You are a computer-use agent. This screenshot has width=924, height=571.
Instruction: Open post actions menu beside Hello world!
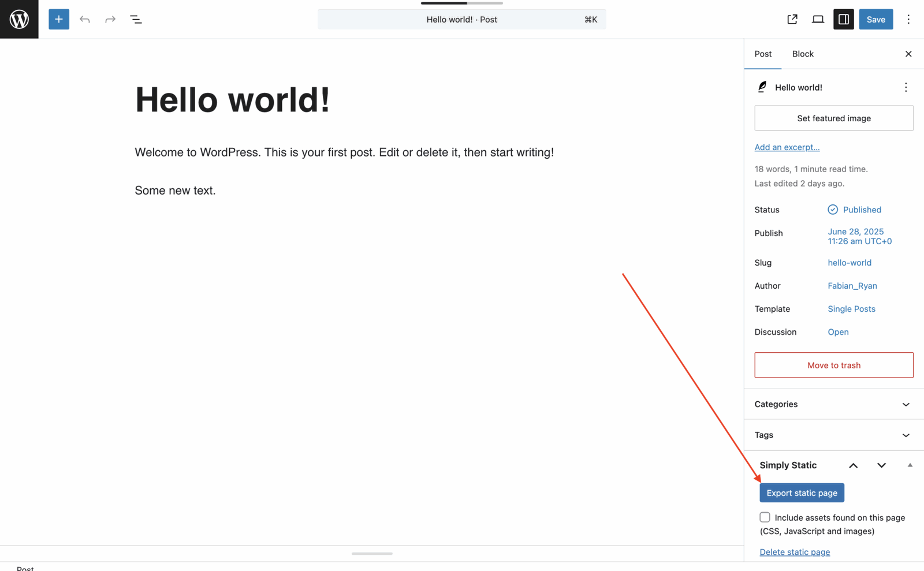(x=906, y=87)
